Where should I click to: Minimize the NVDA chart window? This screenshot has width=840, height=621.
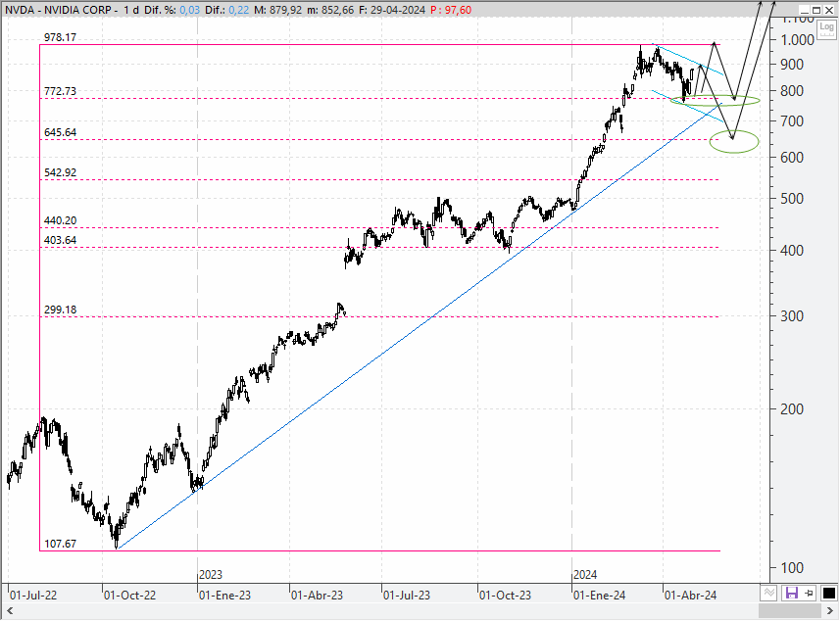click(805, 10)
